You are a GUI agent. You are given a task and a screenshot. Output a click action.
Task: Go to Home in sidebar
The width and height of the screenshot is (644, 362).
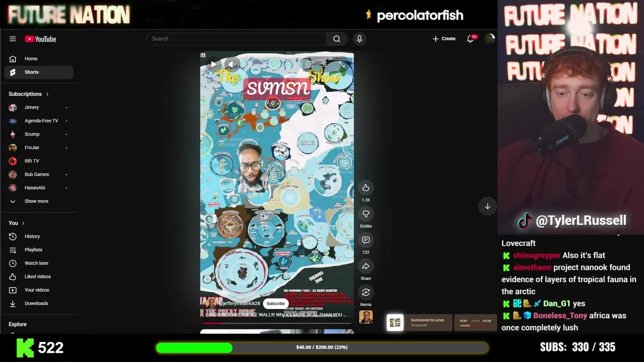click(39, 59)
